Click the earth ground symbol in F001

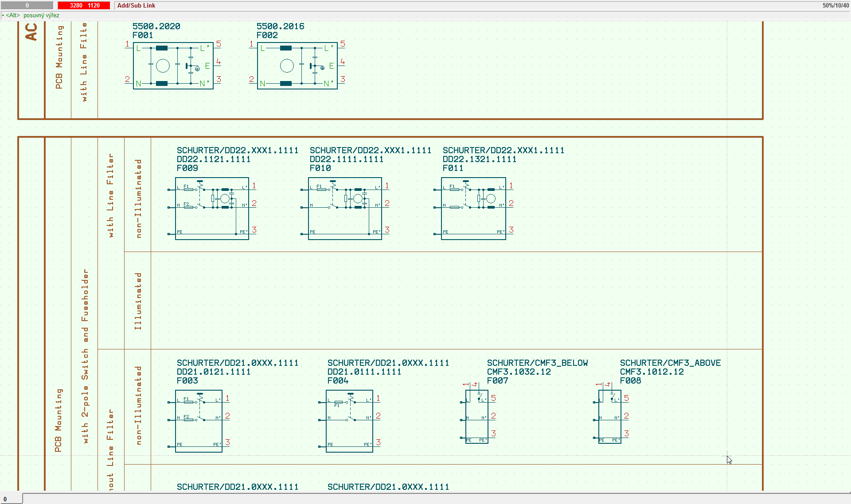click(x=197, y=68)
